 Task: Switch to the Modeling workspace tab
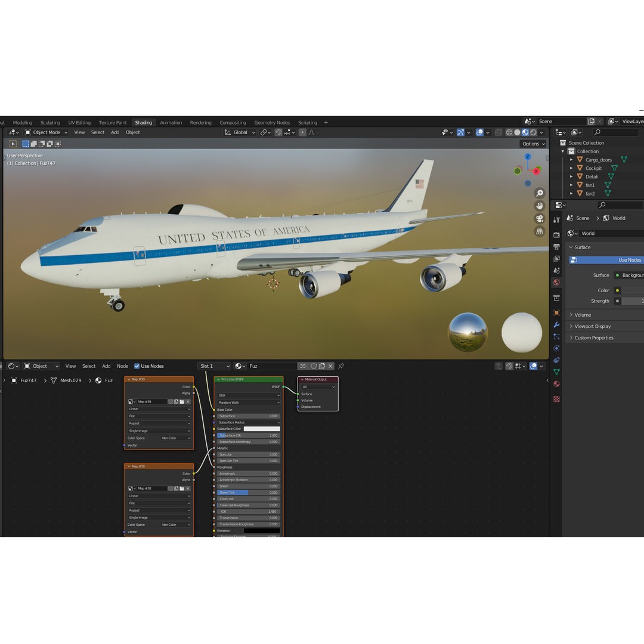tap(22, 122)
